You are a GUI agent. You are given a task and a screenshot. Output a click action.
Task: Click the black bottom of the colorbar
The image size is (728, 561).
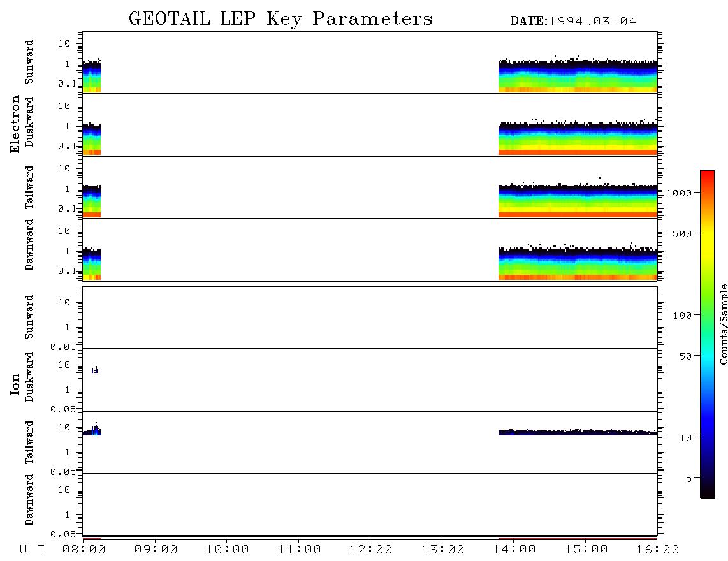[708, 490]
